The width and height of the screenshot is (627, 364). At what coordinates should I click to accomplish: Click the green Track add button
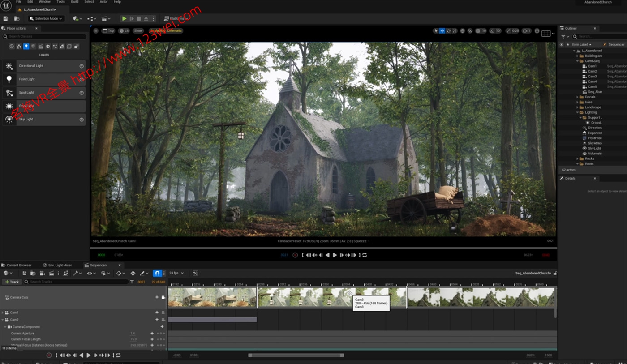pos(12,282)
